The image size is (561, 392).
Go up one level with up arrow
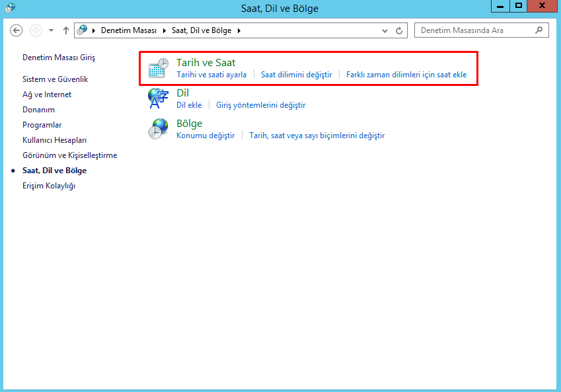[66, 30]
